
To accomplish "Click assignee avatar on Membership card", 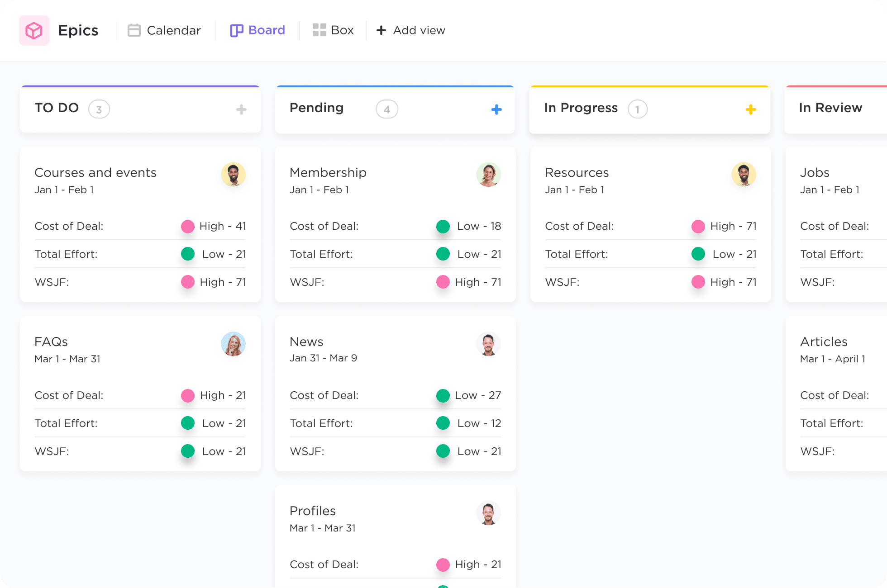I will 488,175.
